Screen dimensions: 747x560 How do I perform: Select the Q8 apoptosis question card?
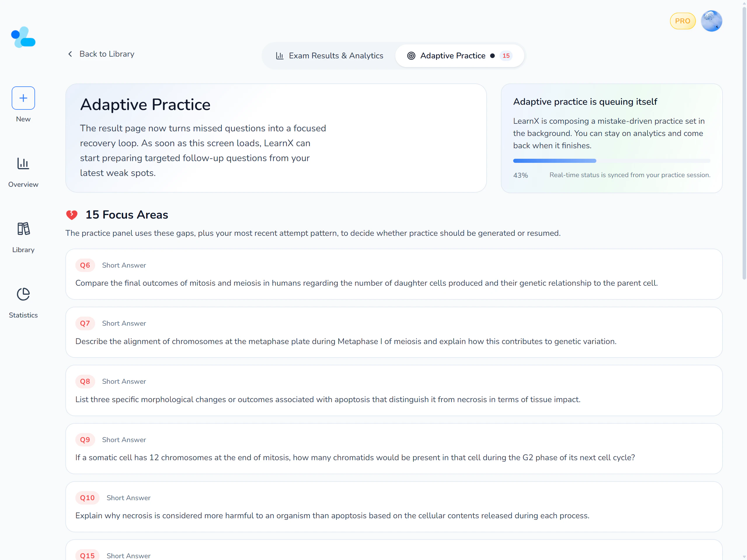coord(393,390)
